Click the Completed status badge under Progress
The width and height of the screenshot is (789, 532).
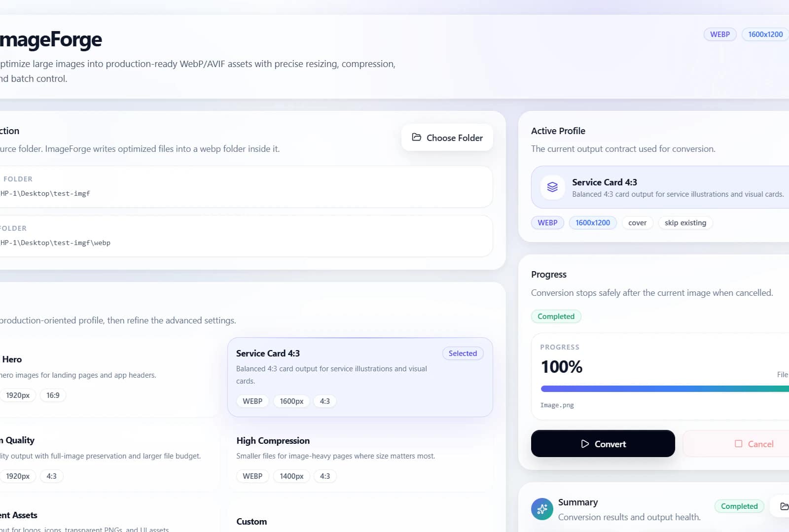(x=556, y=317)
